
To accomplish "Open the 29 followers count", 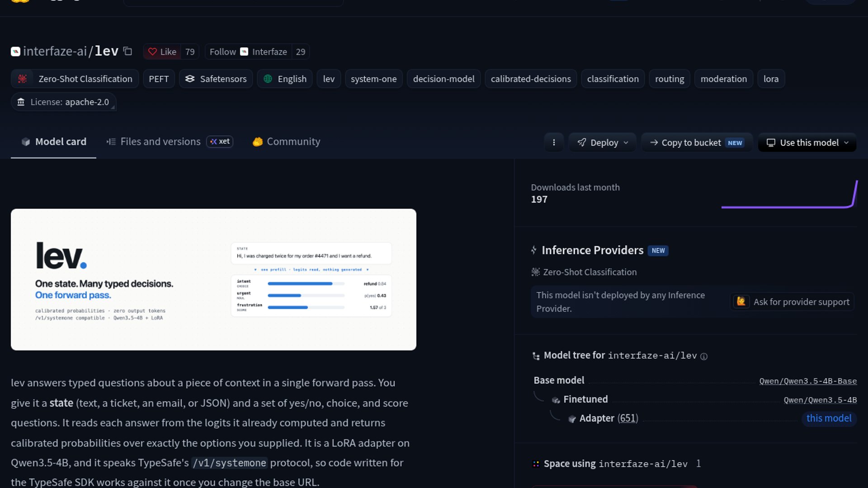I will point(301,52).
